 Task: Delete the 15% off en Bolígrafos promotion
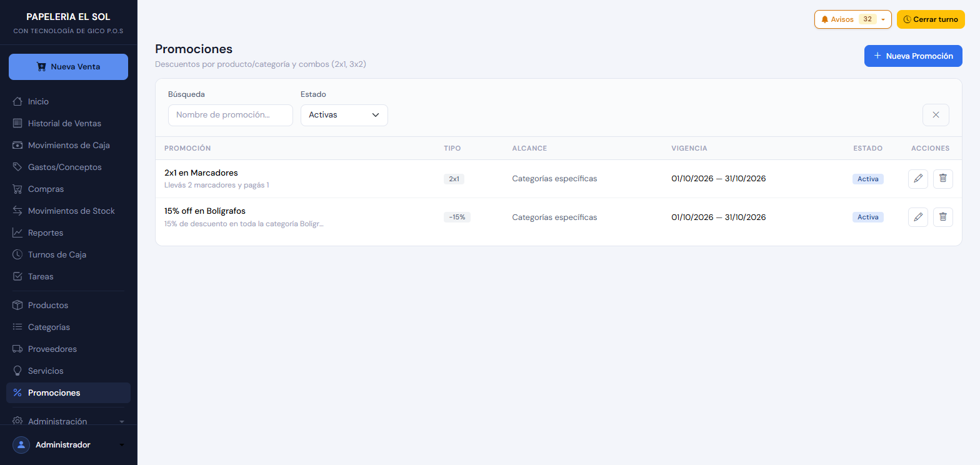(943, 217)
